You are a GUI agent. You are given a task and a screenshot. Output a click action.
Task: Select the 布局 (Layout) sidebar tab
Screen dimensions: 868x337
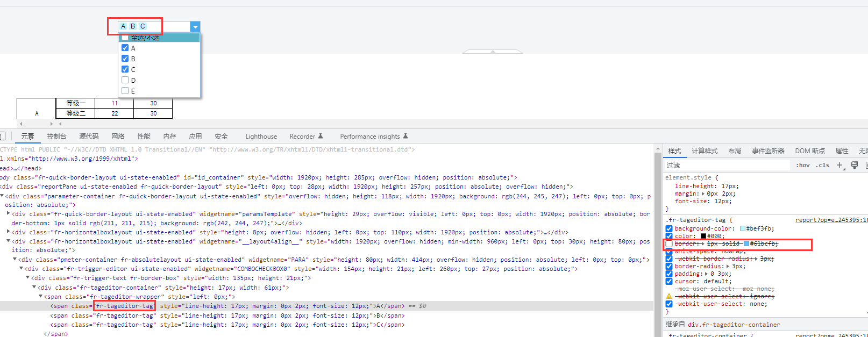click(x=735, y=151)
